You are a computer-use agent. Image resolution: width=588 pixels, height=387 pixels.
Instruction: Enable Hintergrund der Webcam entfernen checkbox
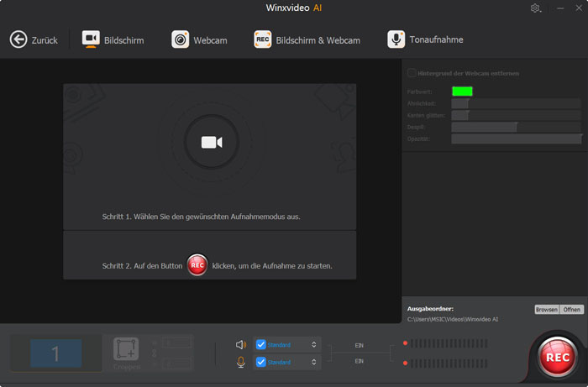click(412, 73)
